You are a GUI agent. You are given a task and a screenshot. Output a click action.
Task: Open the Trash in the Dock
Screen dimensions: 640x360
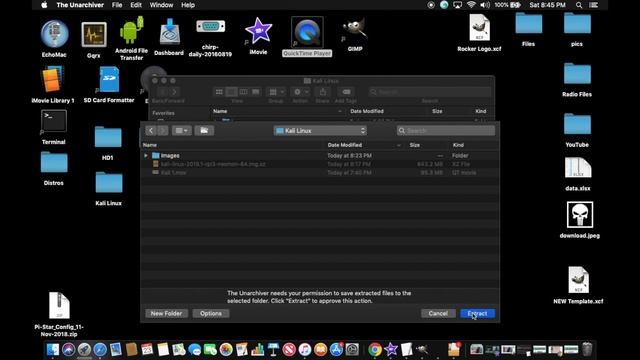[587, 349]
